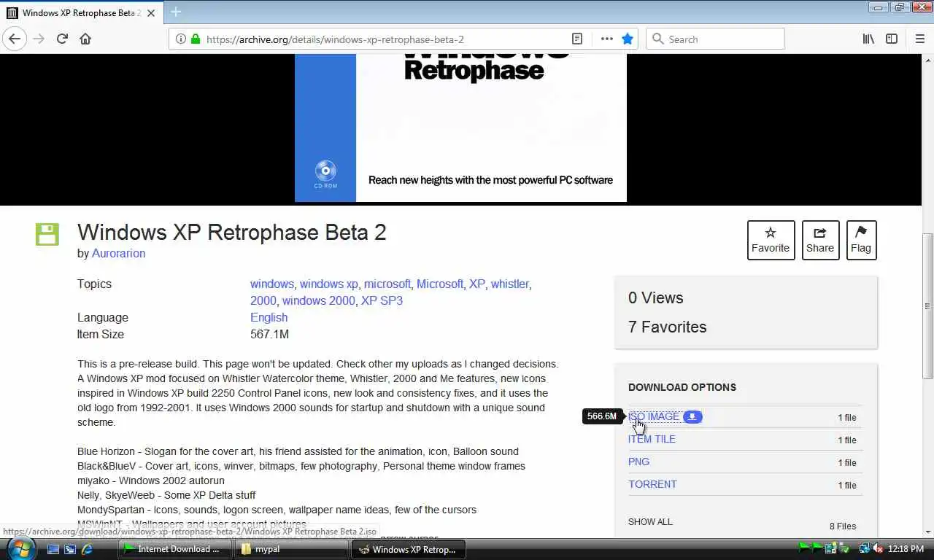Click the taskbar clock showing 12:18 PM

(907, 549)
